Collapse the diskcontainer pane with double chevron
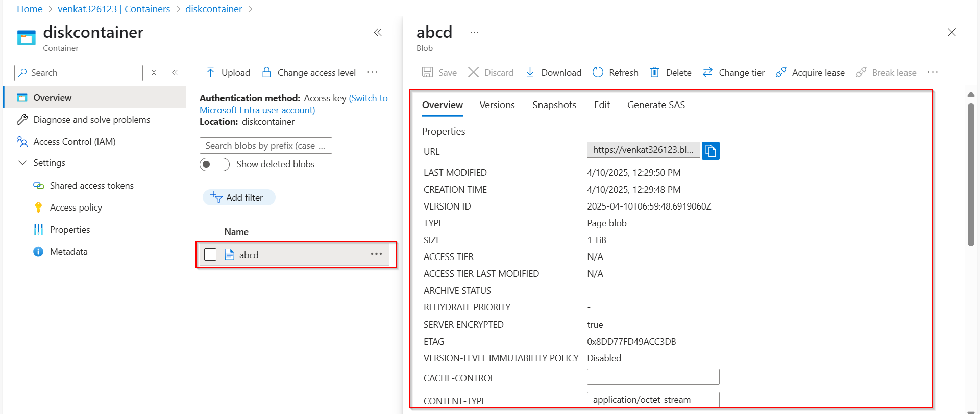Viewport: 980px width, 414px height. (x=378, y=33)
